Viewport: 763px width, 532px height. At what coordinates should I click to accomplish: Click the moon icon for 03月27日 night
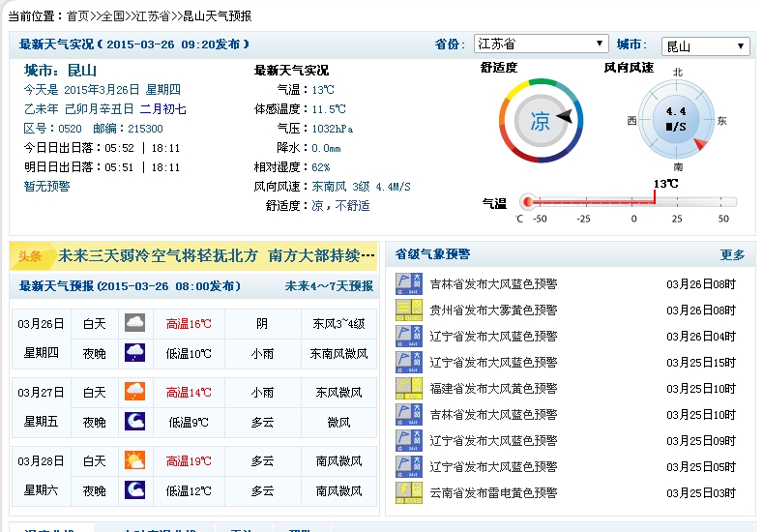coord(134,422)
